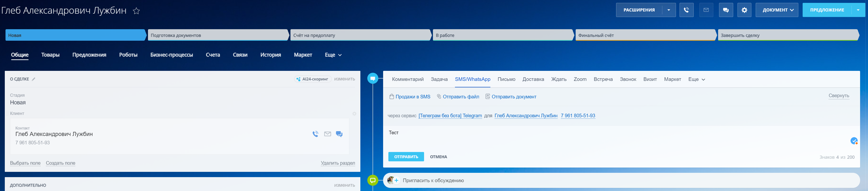
Task: Click ОТМЕНА to cancel the message
Action: [x=438, y=157]
